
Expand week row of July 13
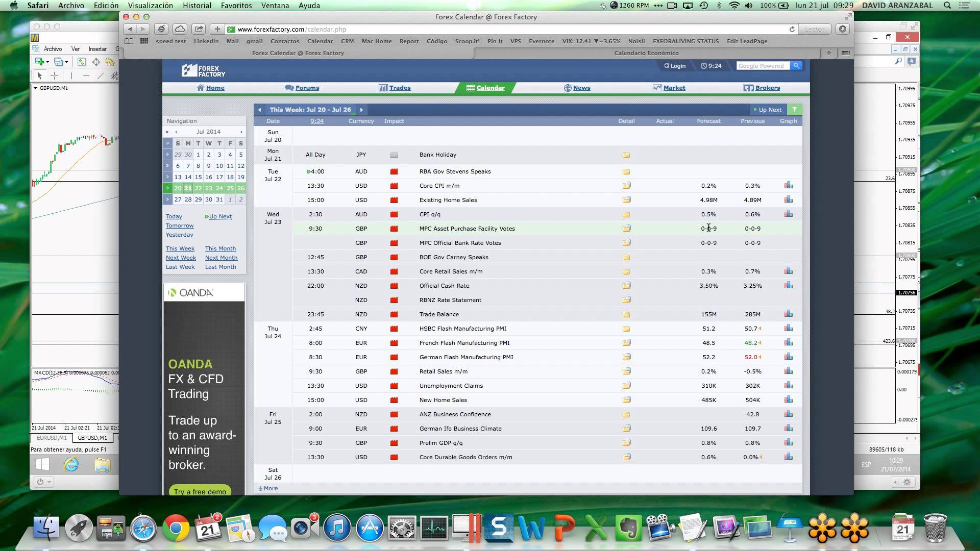167,177
